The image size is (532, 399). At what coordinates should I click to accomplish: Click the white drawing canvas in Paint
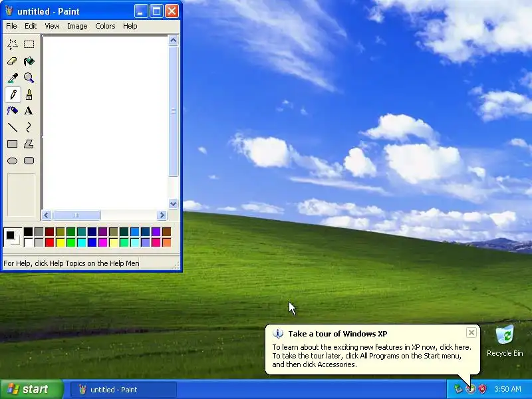coord(105,122)
